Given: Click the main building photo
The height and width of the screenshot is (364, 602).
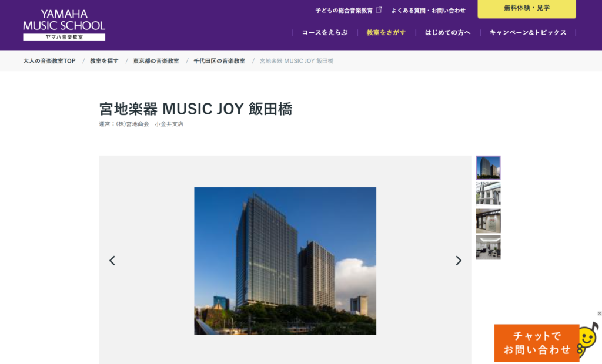Looking at the screenshot, I should [x=285, y=261].
